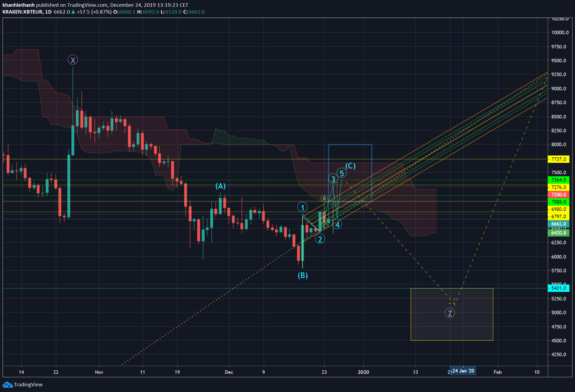Click the 6980.0 yellow price label
Image resolution: width=575 pixels, height=392 pixels.
(559, 209)
